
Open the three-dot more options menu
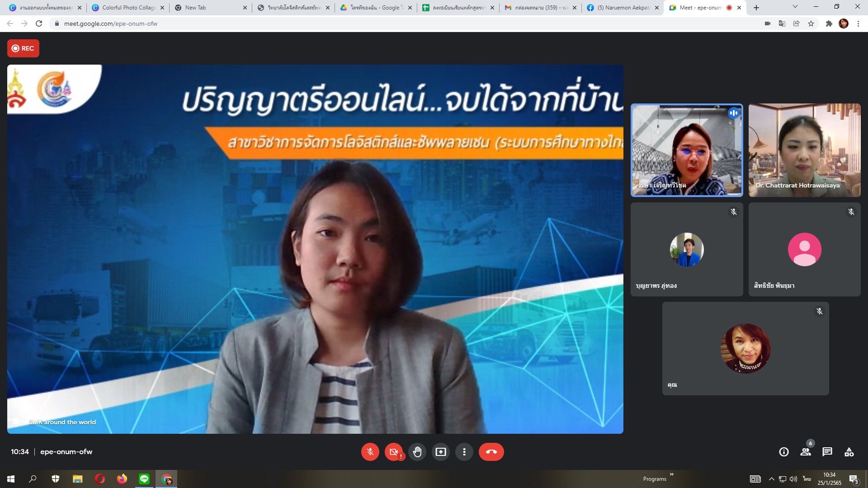[464, 452]
